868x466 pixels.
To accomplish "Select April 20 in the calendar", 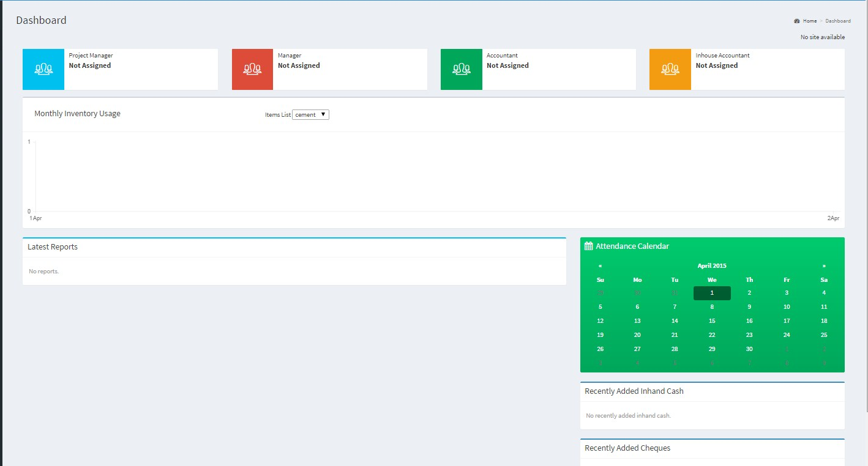I will [637, 335].
